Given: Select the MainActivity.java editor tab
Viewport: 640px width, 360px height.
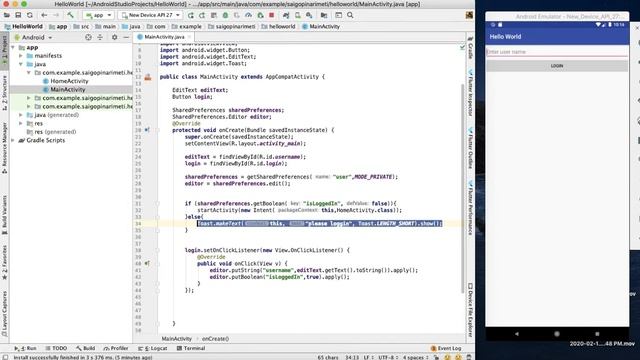Looking at the screenshot, I should [164, 37].
